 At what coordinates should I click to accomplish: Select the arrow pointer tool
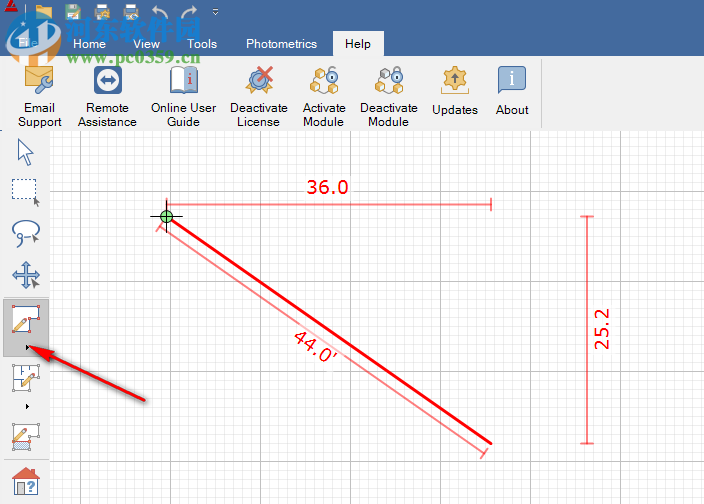pos(26,153)
